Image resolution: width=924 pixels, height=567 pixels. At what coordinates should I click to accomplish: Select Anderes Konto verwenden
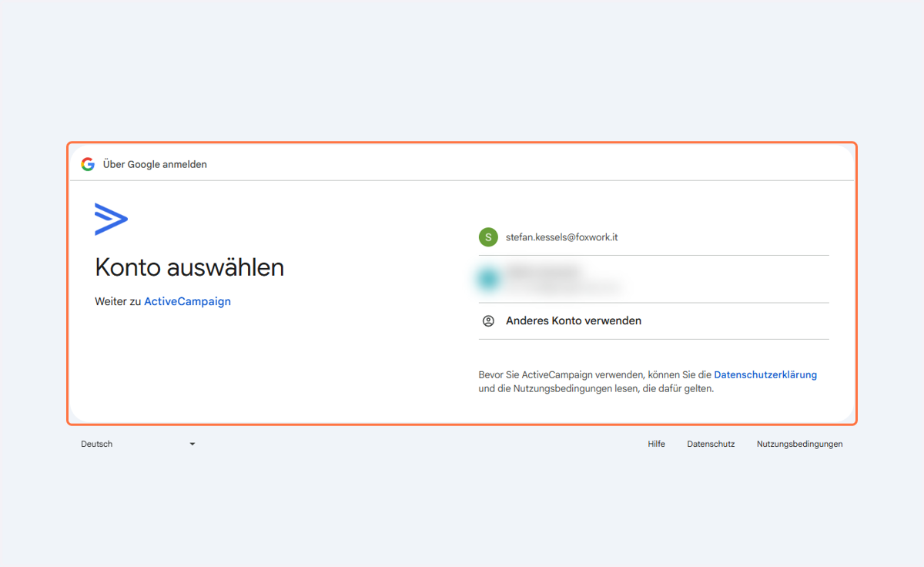pyautogui.click(x=654, y=320)
